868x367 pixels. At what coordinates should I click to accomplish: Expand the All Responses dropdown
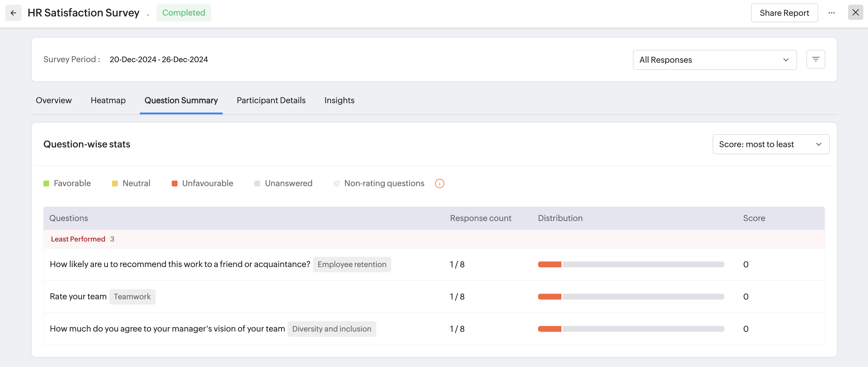tap(714, 60)
